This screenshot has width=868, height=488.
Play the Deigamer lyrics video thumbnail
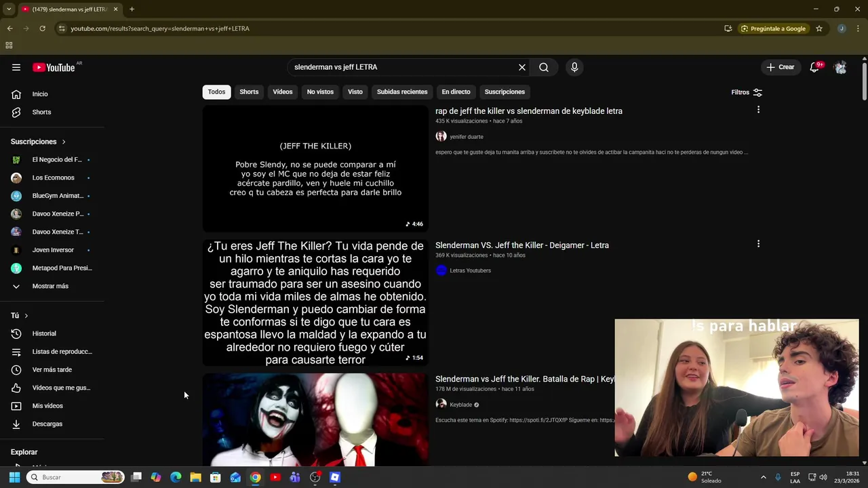pyautogui.click(x=315, y=303)
